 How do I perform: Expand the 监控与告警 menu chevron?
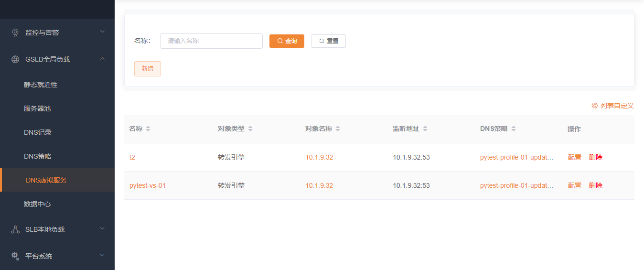(102, 32)
